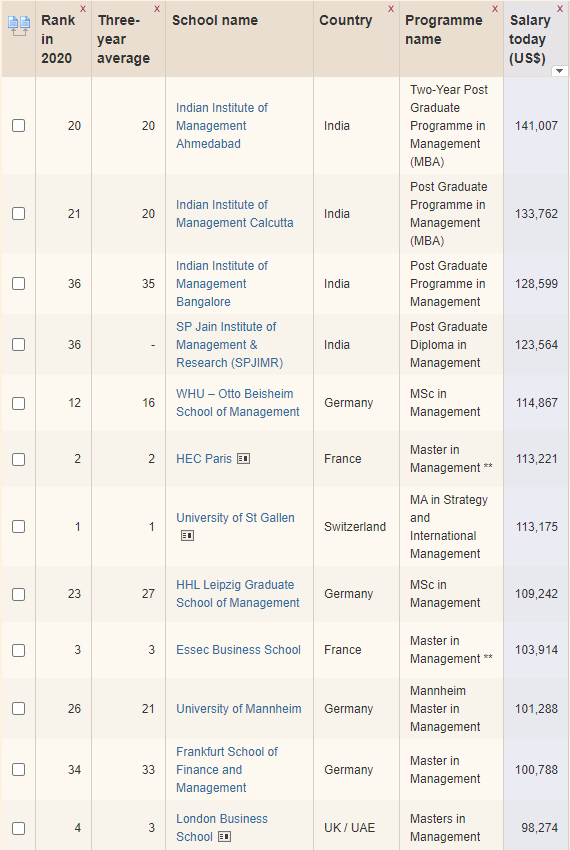Tick checkbox for Frankfurt School of Finance
Screen dimensions: 570x850
click(18, 770)
